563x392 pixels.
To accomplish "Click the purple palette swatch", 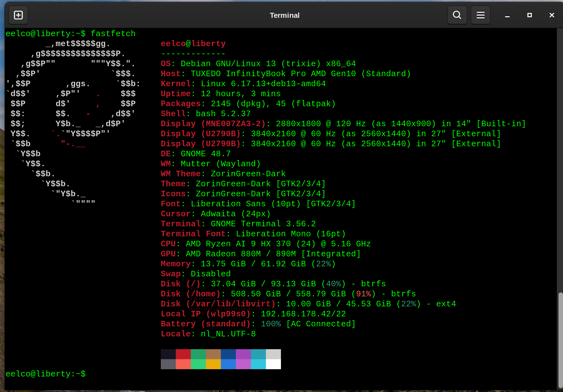I will point(244,354).
